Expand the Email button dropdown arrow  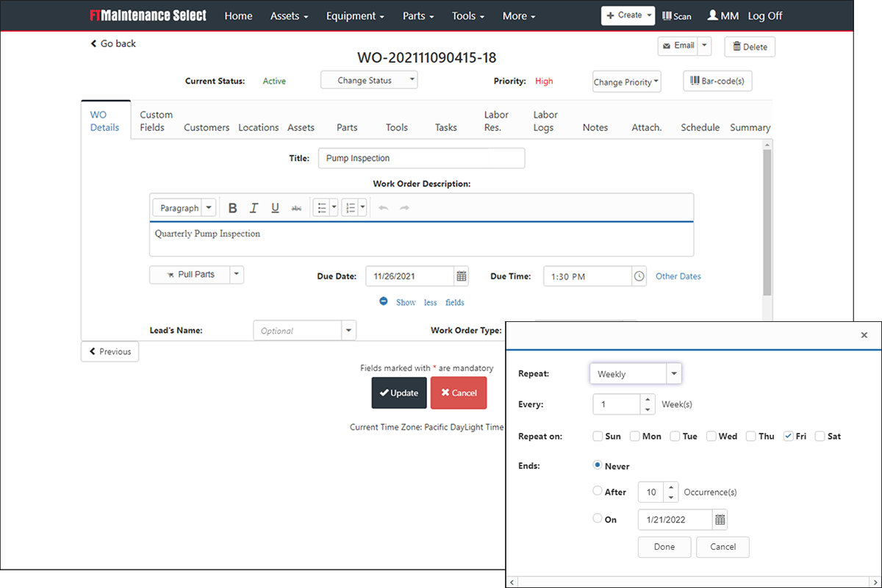[705, 46]
